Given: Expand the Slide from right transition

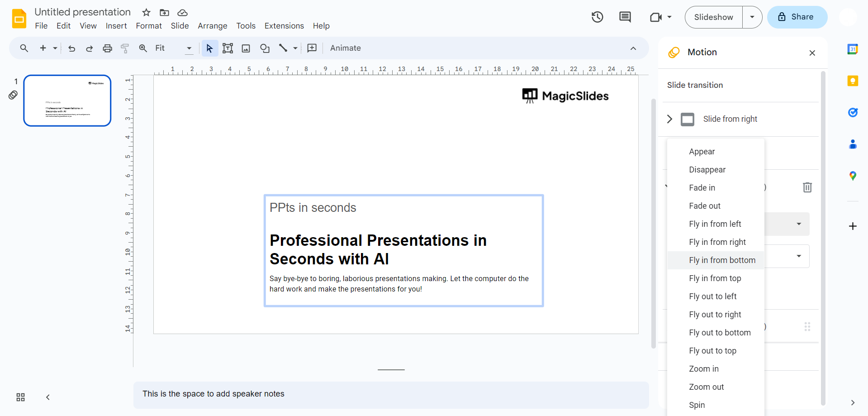Looking at the screenshot, I should click(669, 119).
